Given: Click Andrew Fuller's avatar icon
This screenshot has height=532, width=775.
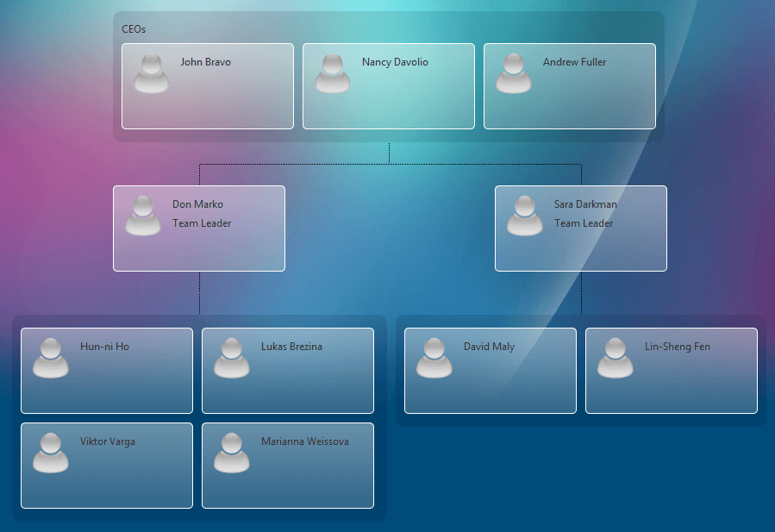Looking at the screenshot, I should pyautogui.click(x=513, y=73).
